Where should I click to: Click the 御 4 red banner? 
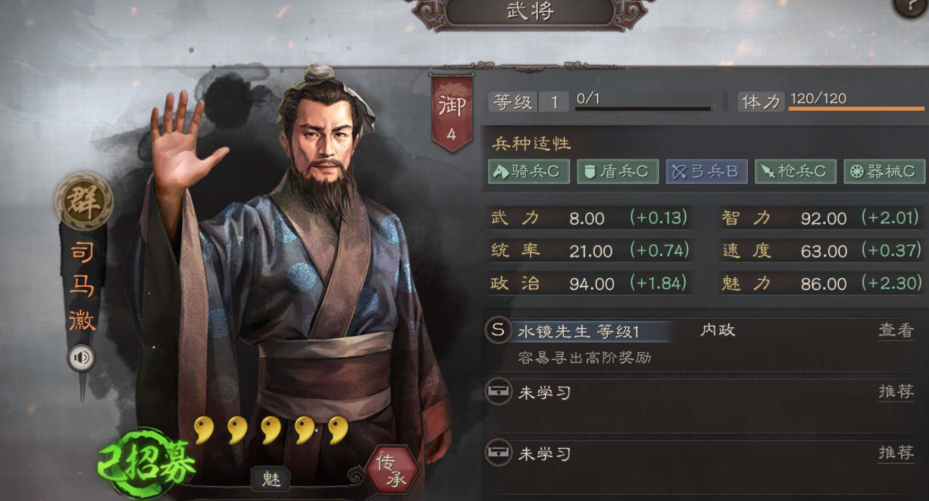point(452,113)
